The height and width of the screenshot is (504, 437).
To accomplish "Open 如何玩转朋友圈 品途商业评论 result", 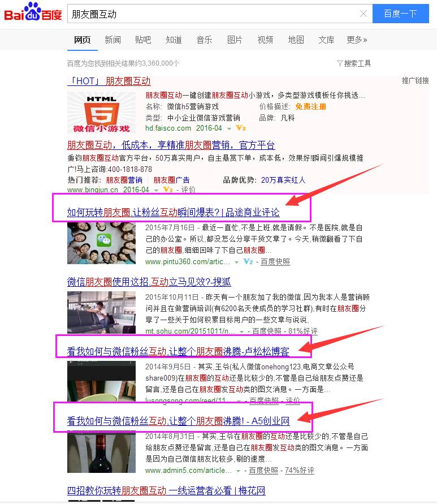I will [x=173, y=213].
